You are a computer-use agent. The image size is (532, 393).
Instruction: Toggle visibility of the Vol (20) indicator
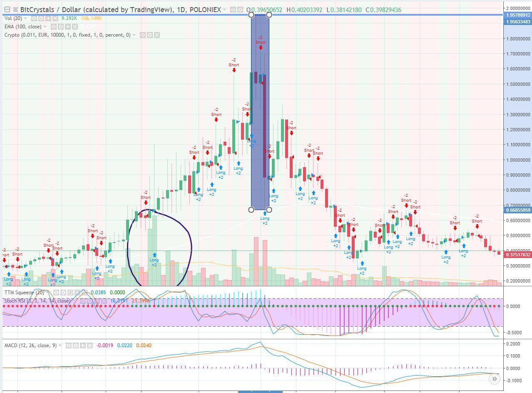[x=34, y=18]
